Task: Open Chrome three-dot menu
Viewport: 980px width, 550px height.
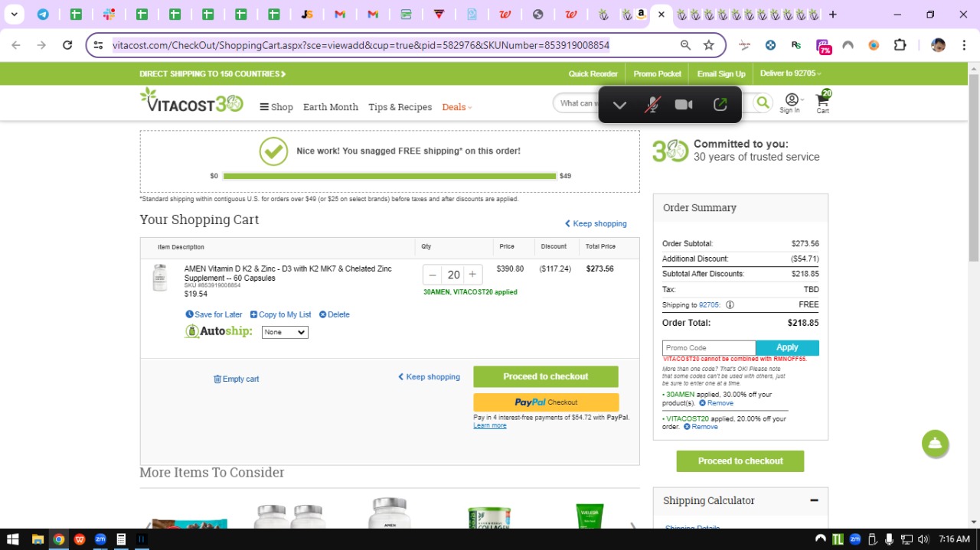Action: [963, 45]
